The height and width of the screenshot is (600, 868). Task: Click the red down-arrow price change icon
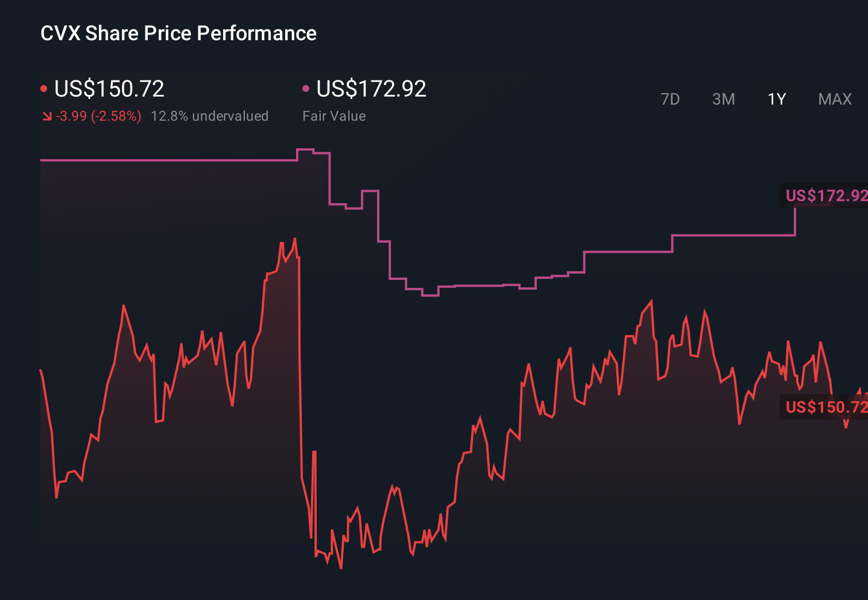(47, 117)
